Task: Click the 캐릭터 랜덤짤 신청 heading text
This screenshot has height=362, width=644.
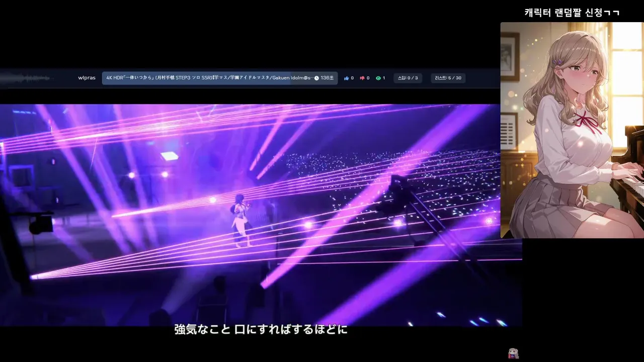Action: pos(572,13)
